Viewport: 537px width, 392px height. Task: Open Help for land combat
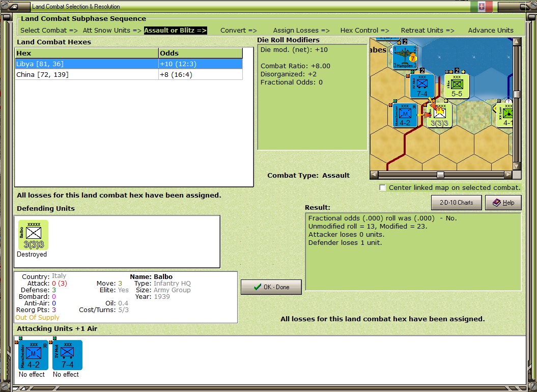503,203
